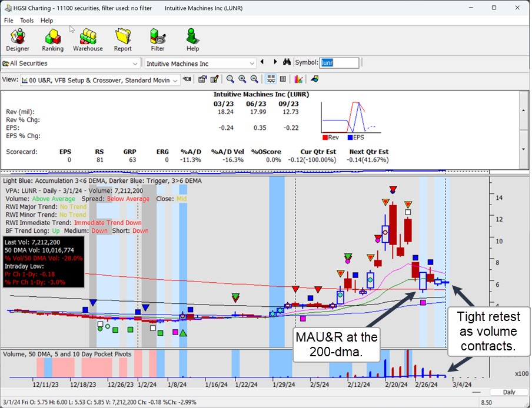
Task: Zoom out on the chart
Action: tap(254, 79)
